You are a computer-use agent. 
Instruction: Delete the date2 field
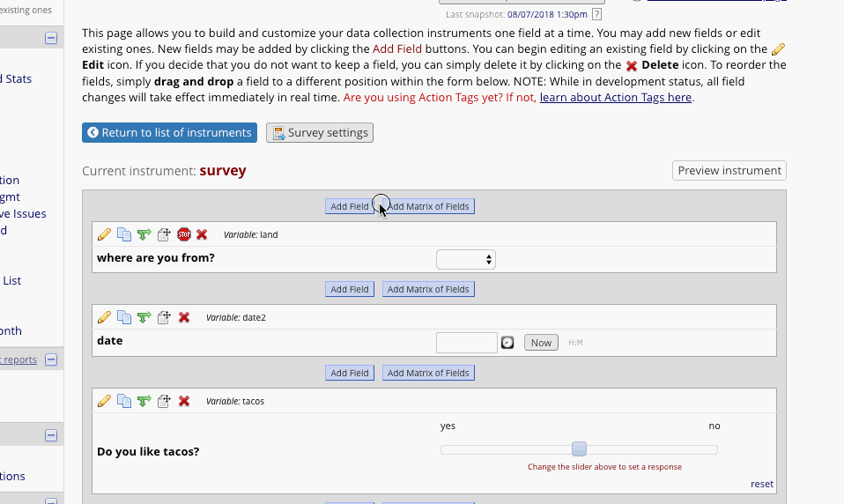184,317
